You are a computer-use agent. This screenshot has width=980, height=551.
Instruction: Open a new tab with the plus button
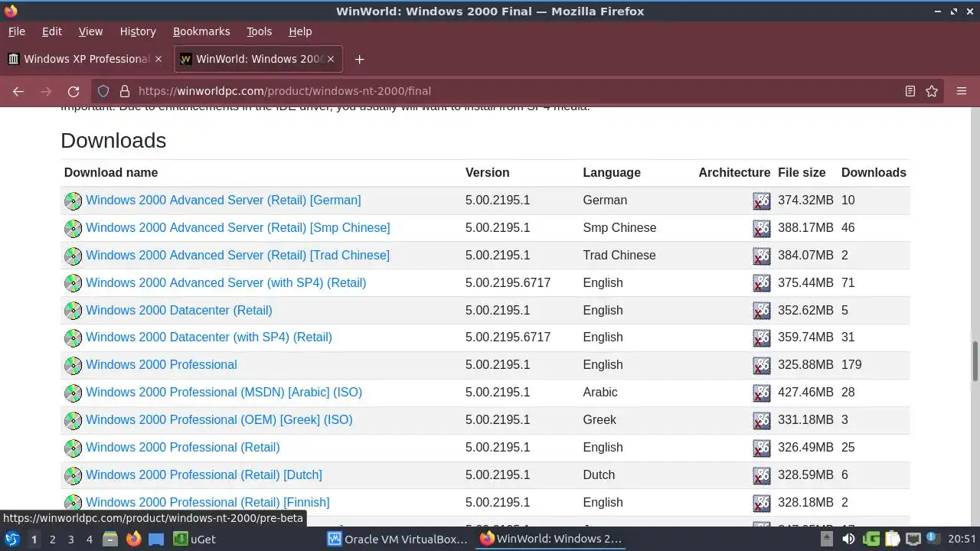point(359,59)
